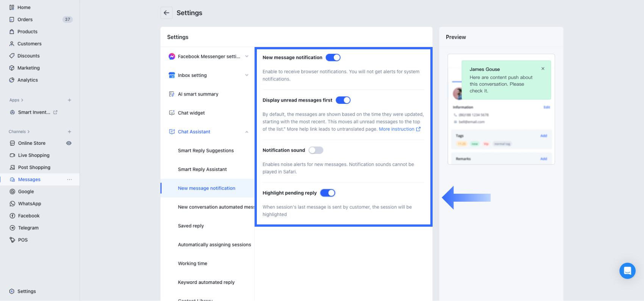Viewport: 644px width, 301px height.
Task: Disable the New message notification toggle
Action: point(333,58)
